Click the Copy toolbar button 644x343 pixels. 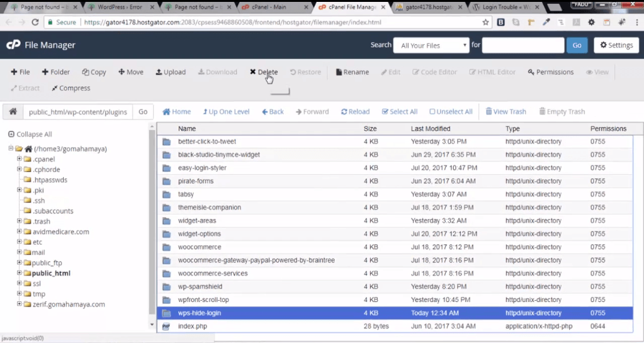(94, 72)
